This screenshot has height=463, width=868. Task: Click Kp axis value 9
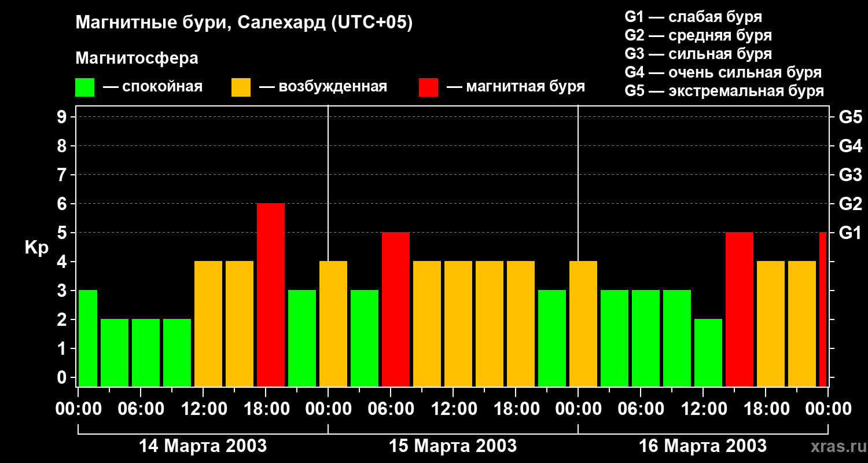[x=62, y=117]
